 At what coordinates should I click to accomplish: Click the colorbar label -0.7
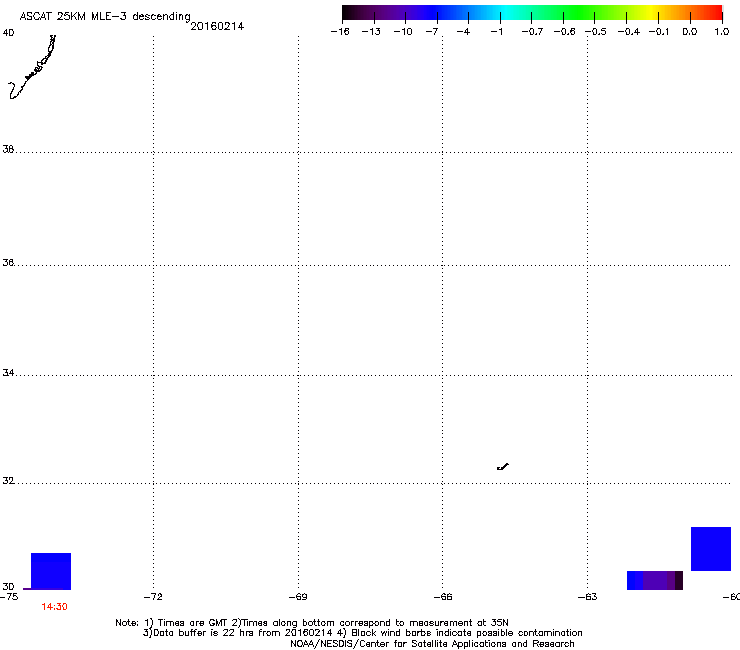532,32
